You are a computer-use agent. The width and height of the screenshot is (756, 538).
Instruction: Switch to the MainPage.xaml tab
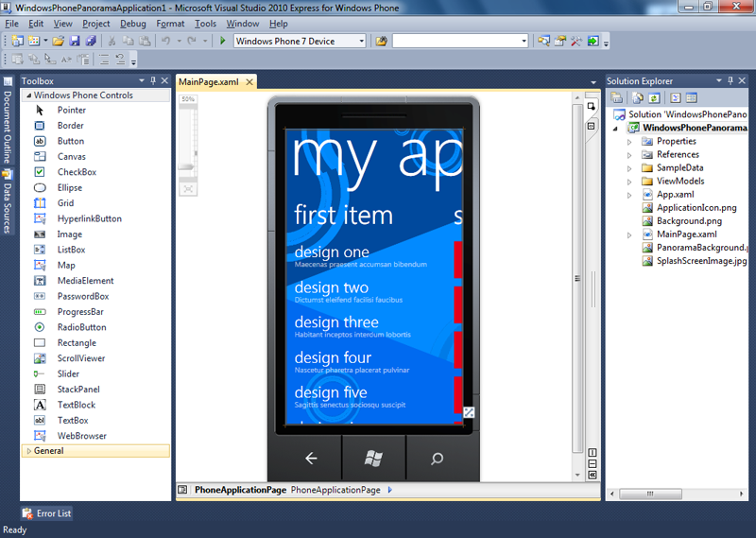pos(209,82)
